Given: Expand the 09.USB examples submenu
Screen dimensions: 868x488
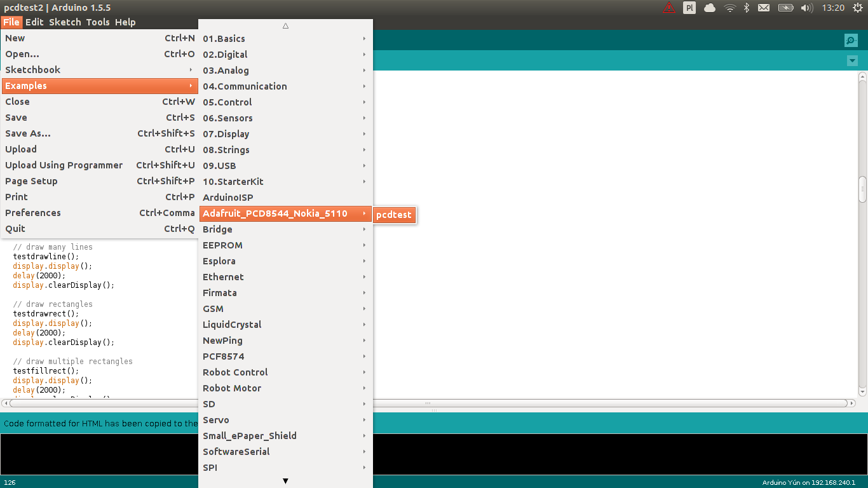Looking at the screenshot, I should tap(285, 166).
